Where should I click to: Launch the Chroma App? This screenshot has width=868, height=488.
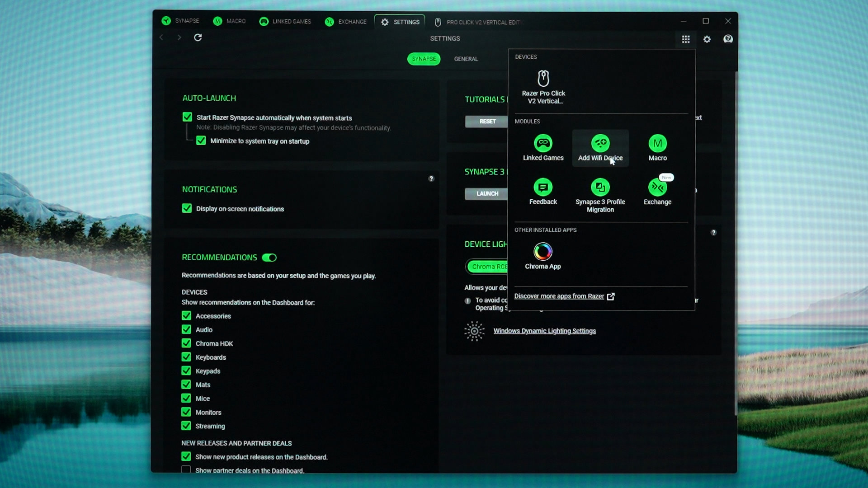click(542, 256)
